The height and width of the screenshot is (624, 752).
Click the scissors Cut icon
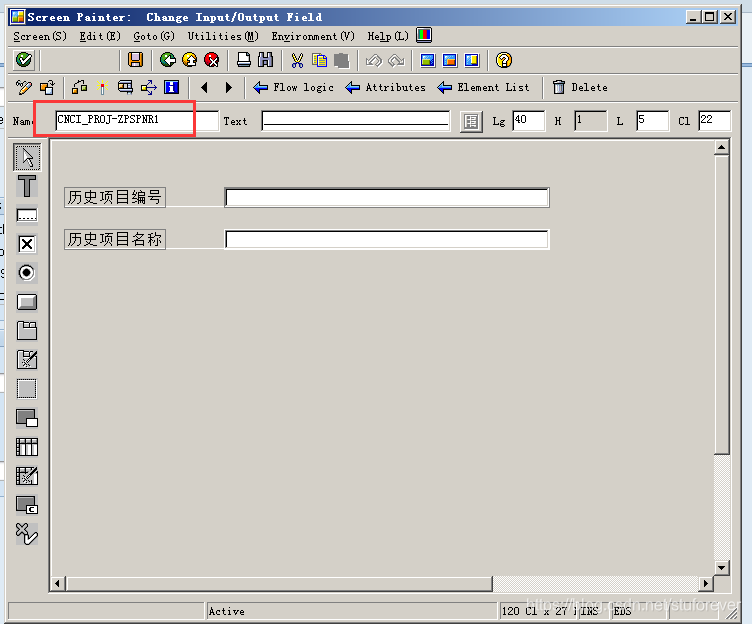click(297, 60)
